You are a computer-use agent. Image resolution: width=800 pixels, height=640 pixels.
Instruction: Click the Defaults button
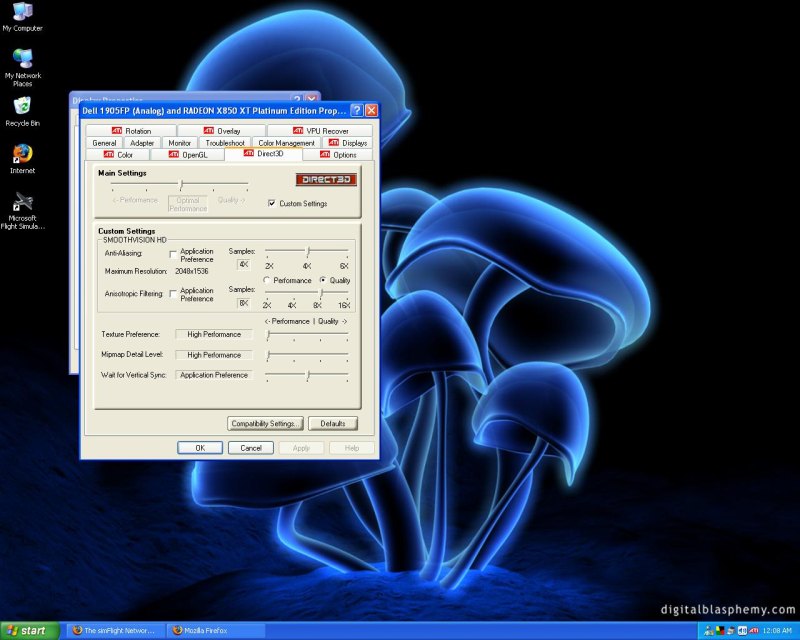tap(333, 423)
